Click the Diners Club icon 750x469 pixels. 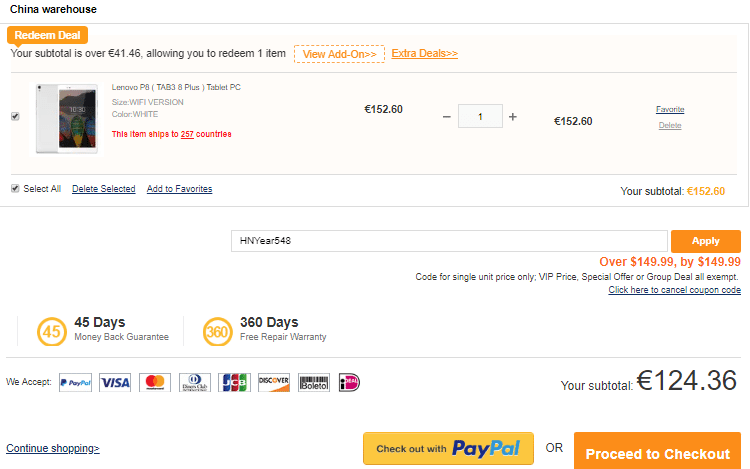(x=194, y=382)
